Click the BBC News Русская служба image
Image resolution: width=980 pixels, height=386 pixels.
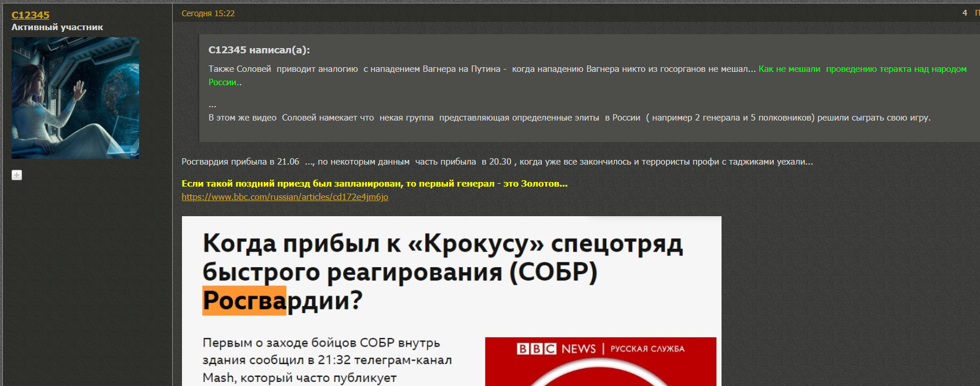coord(600,362)
